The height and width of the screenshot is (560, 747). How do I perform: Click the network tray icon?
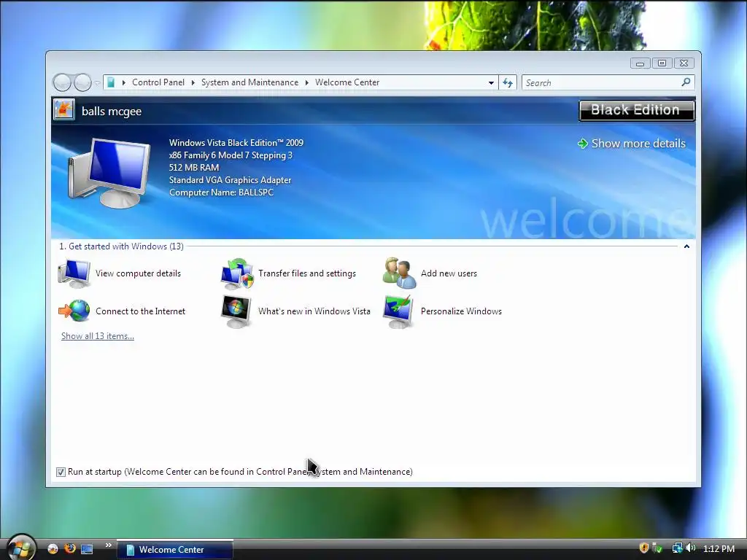click(677, 548)
